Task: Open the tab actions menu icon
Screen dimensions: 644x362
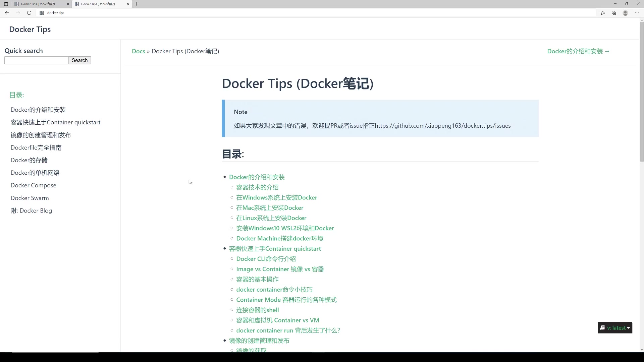Action: click(x=6, y=4)
